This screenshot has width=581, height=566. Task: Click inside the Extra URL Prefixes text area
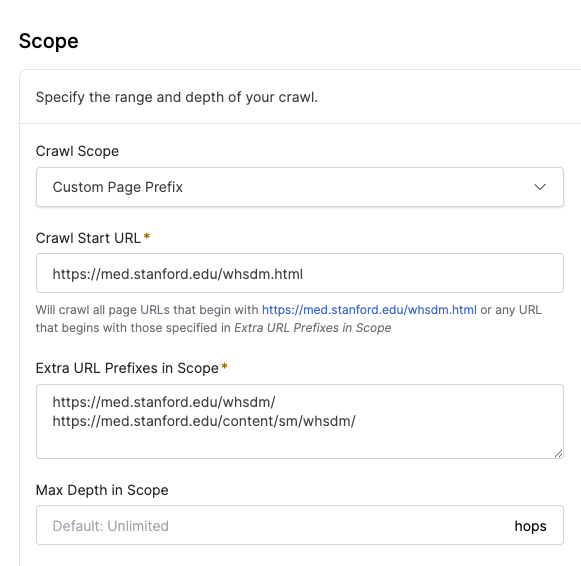pyautogui.click(x=300, y=422)
